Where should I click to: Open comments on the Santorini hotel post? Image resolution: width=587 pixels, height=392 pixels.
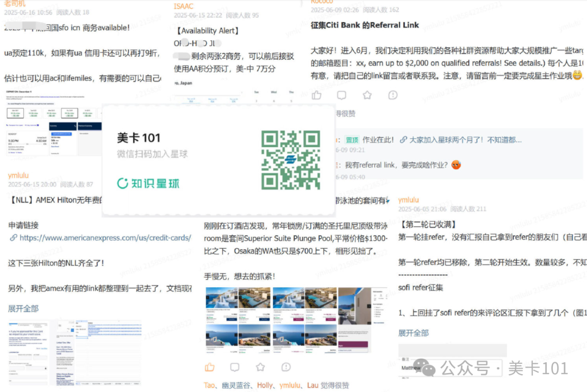pos(234,367)
